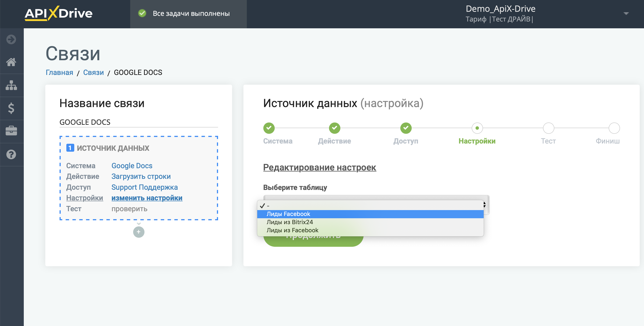644x326 pixels.
Task: Choose Лиды Facebook from dropdown
Action: tap(370, 214)
